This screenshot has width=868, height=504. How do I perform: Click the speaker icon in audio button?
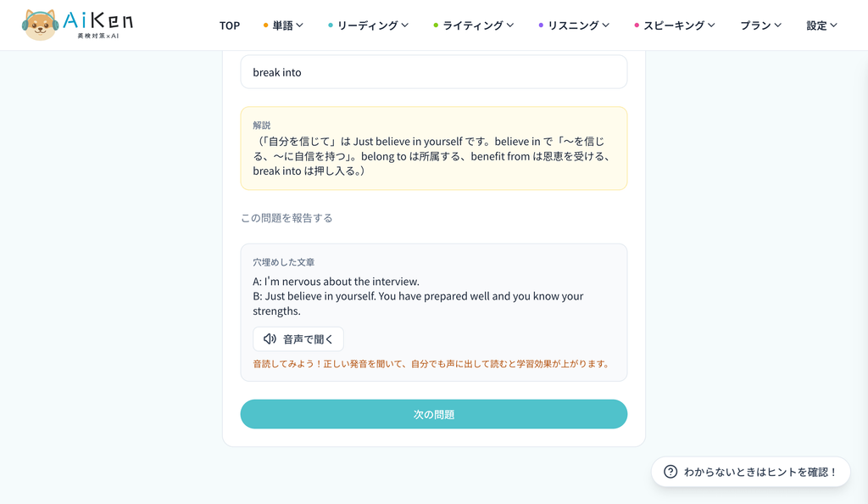pos(270,339)
